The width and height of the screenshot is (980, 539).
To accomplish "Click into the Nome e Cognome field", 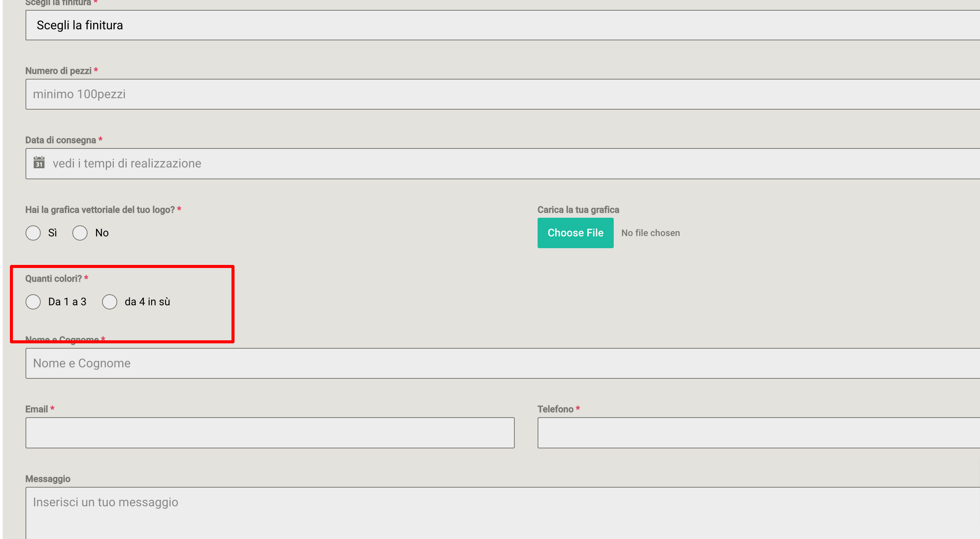I will coord(503,363).
